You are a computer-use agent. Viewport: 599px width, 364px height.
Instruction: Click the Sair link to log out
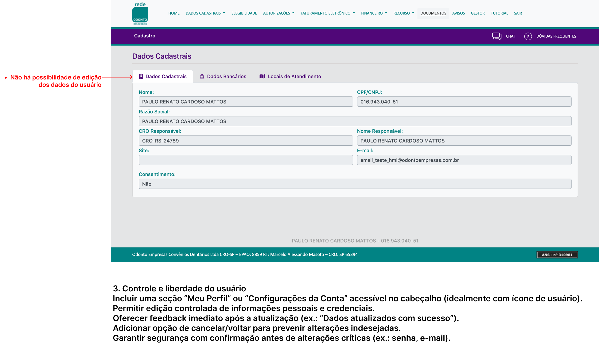tap(518, 13)
